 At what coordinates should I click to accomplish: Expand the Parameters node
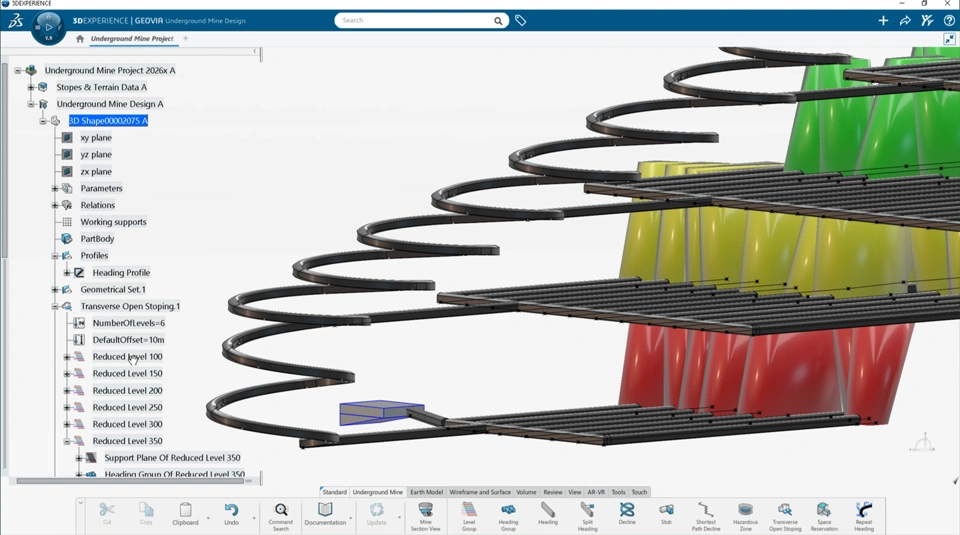(x=55, y=189)
